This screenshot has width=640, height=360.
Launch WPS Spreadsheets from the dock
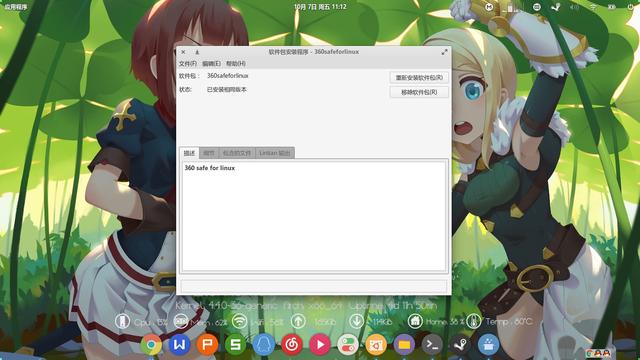236,345
